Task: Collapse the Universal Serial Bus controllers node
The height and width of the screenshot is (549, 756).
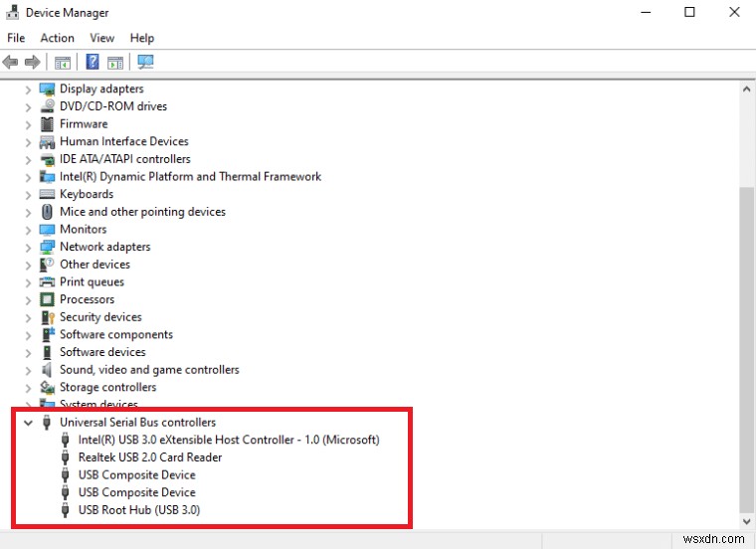Action: coord(28,423)
